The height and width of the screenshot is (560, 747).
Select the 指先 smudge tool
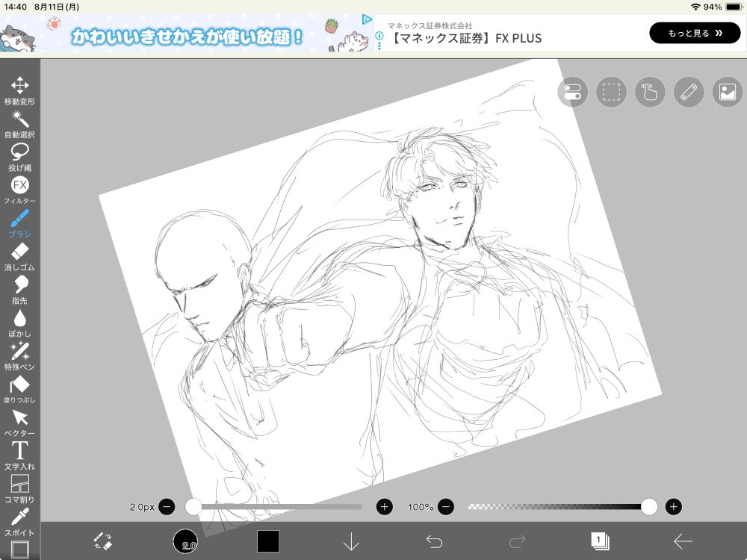coord(19,290)
